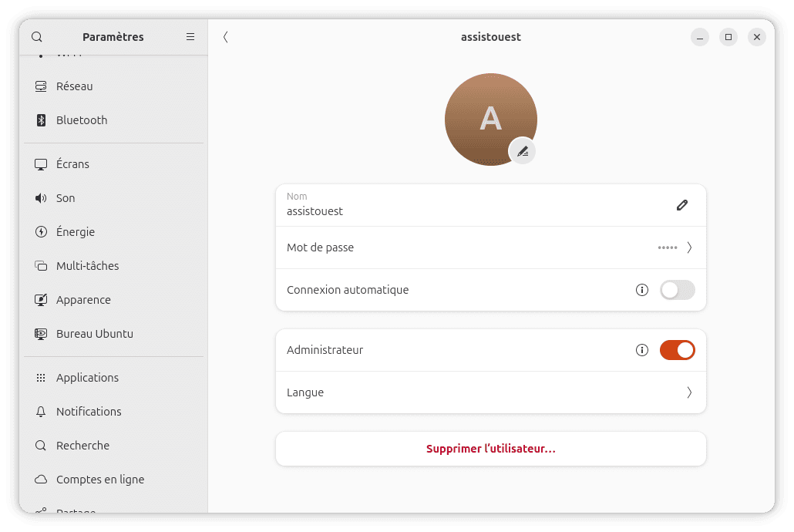Disable the Administrateur switch
Screen dimensions: 794x532
click(x=677, y=350)
